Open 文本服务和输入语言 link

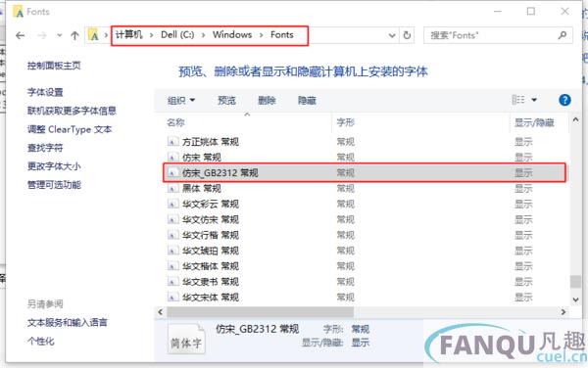67,322
